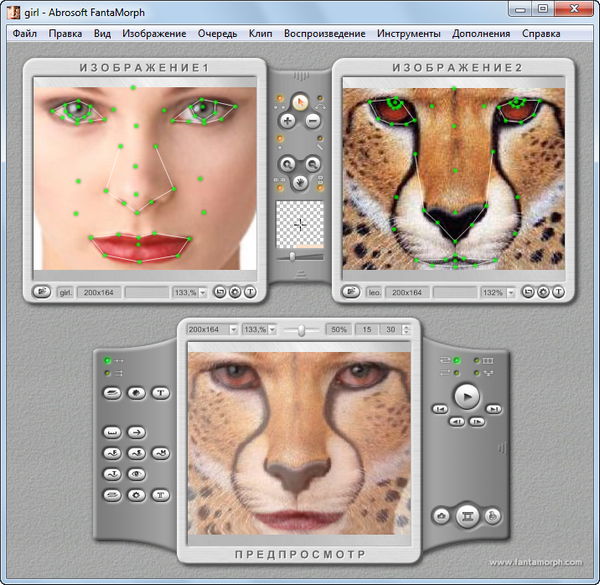600x585 pixels.
Task: Open the 132% zoom dropdown in Изображение2
Action: 511,293
